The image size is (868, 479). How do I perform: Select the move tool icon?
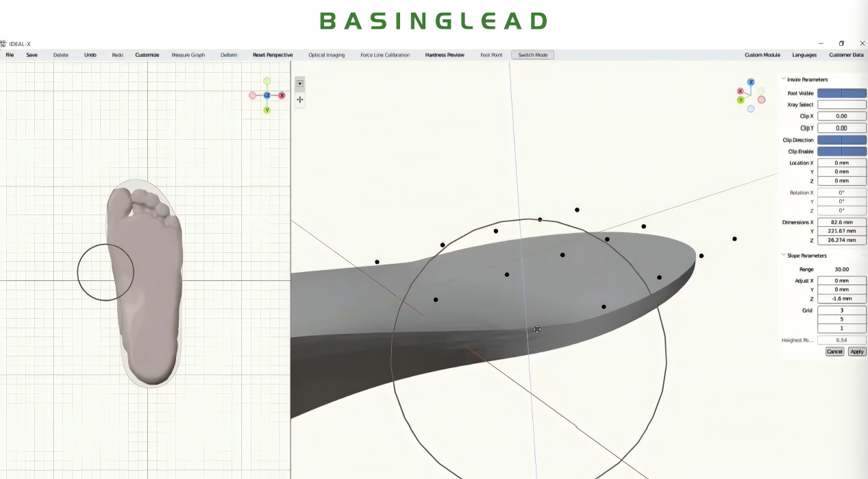(x=299, y=100)
